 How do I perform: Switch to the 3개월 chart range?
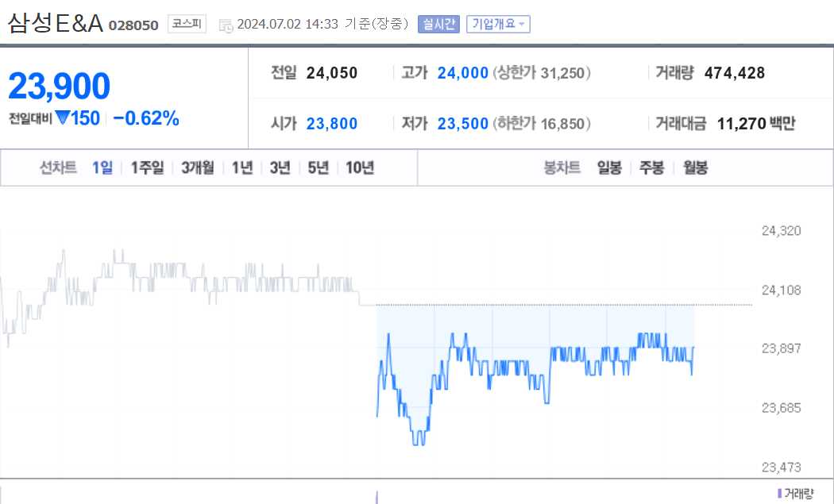[198, 168]
